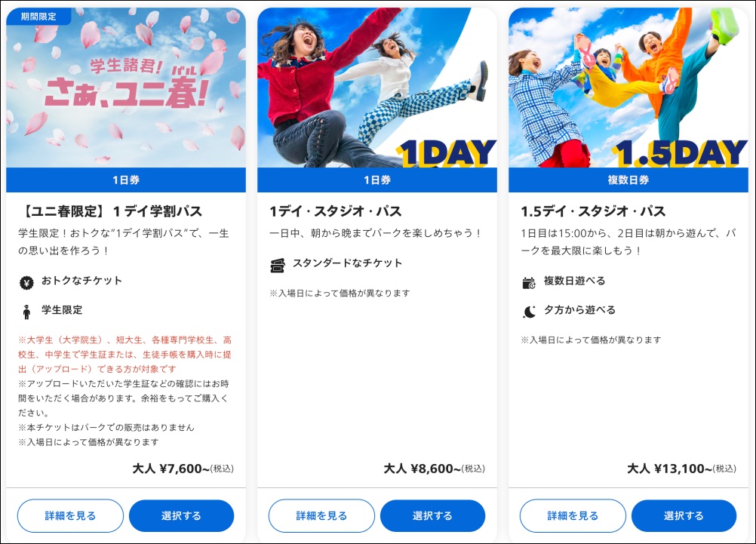The height and width of the screenshot is (544, 756).
Task: Click the yen coin icon beside おトクなチケット
Action: pyautogui.click(x=26, y=283)
